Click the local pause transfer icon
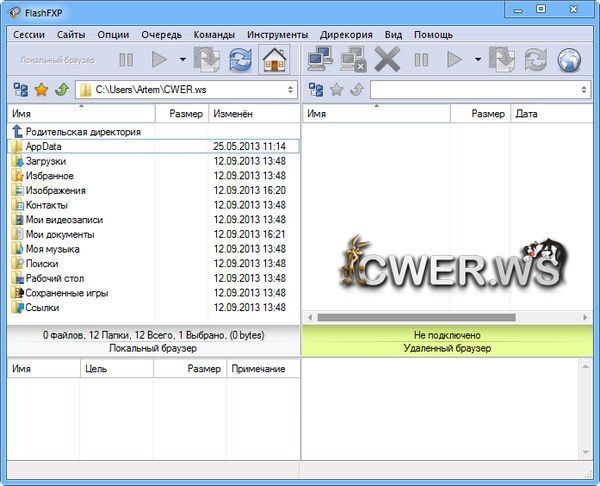This screenshot has height=486, width=600. click(126, 60)
